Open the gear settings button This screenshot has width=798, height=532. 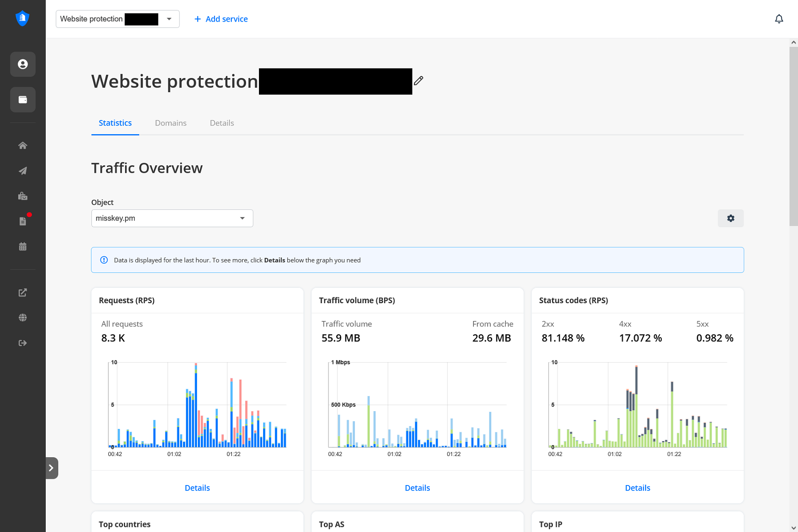coord(730,218)
